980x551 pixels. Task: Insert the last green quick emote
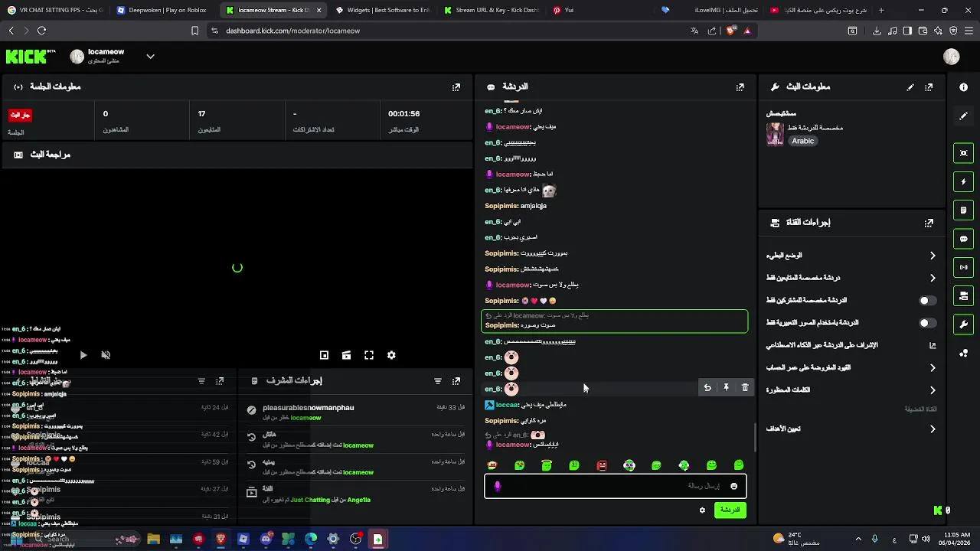tap(739, 465)
